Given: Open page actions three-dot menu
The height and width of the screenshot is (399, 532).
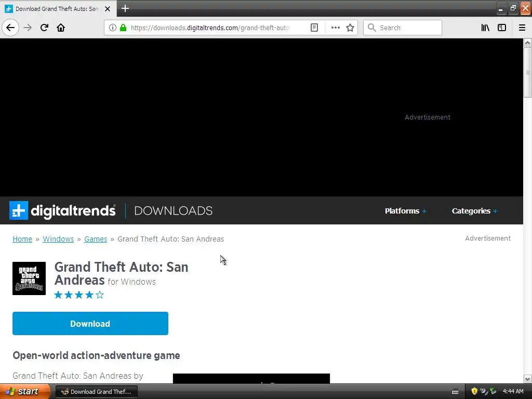Looking at the screenshot, I should pyautogui.click(x=335, y=28).
